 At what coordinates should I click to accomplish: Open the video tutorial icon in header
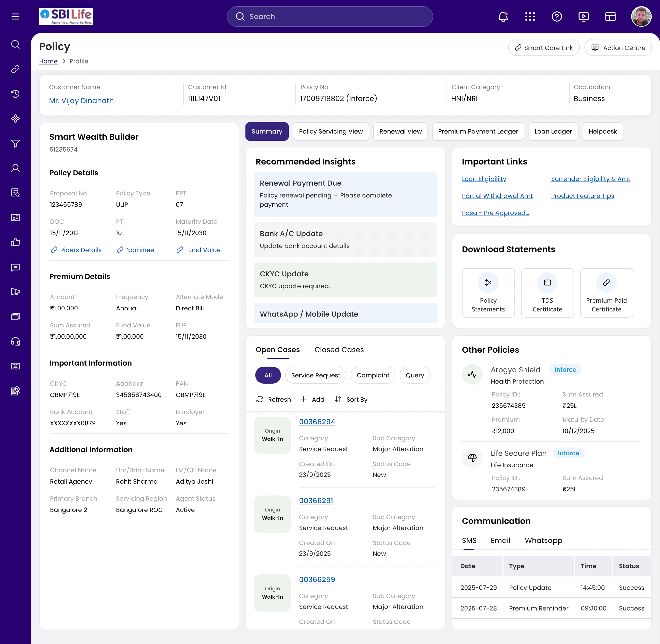coord(583,16)
